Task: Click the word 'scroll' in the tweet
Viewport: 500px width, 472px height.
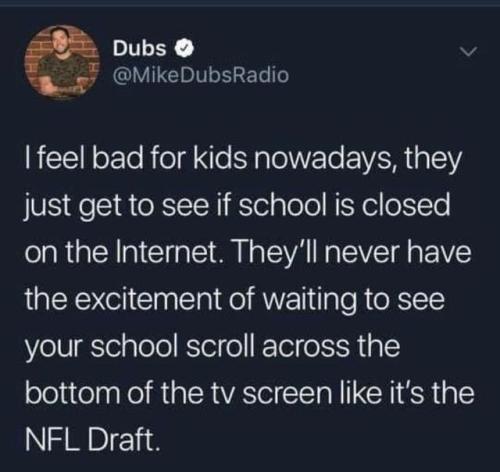Action: click(220, 345)
